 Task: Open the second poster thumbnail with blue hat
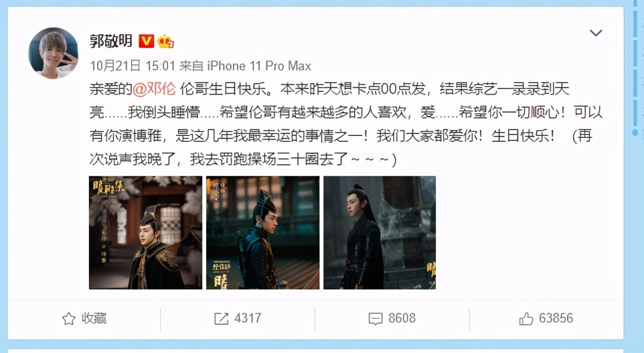263,233
